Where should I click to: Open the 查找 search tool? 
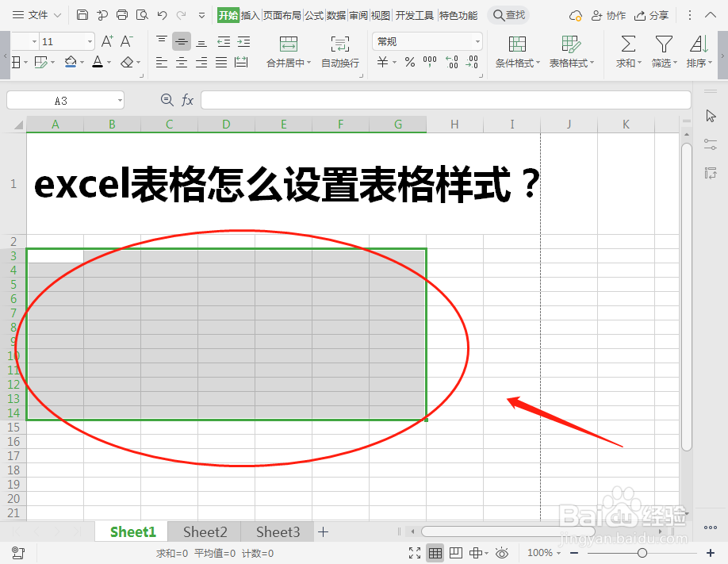[x=508, y=14]
